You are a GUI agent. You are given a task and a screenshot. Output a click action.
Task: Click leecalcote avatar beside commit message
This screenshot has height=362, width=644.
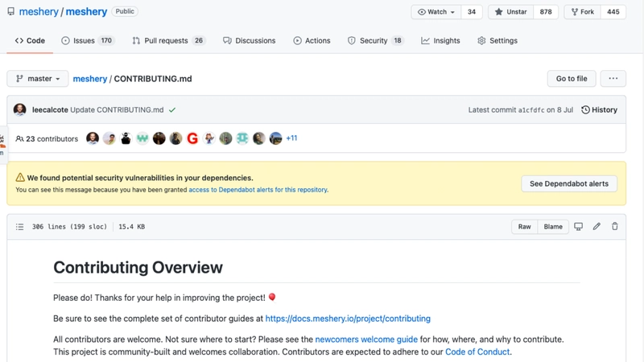(19, 109)
